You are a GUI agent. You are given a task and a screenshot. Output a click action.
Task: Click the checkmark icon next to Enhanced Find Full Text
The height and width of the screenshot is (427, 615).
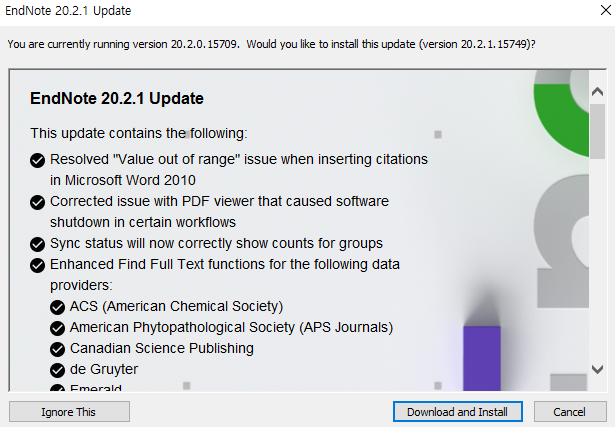tap(38, 265)
